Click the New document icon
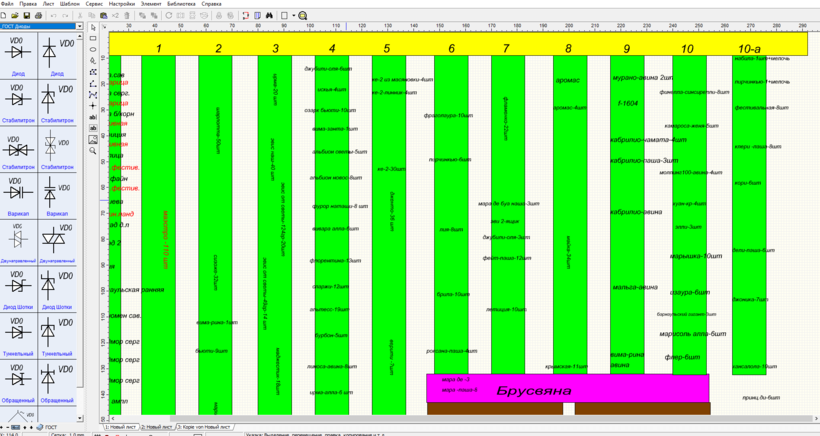The height and width of the screenshot is (436, 820). point(5,16)
